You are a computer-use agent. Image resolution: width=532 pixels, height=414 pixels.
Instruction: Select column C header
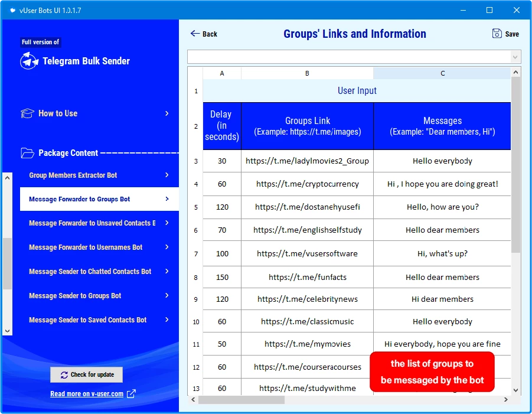pos(442,73)
